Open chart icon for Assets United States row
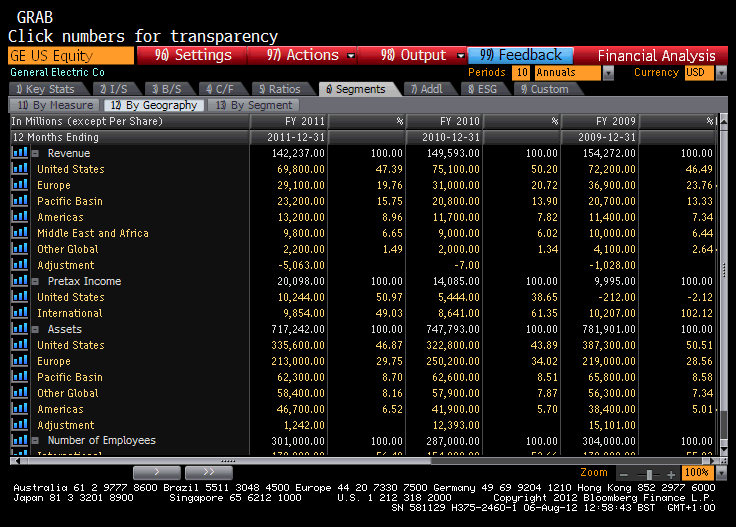 (x=20, y=344)
